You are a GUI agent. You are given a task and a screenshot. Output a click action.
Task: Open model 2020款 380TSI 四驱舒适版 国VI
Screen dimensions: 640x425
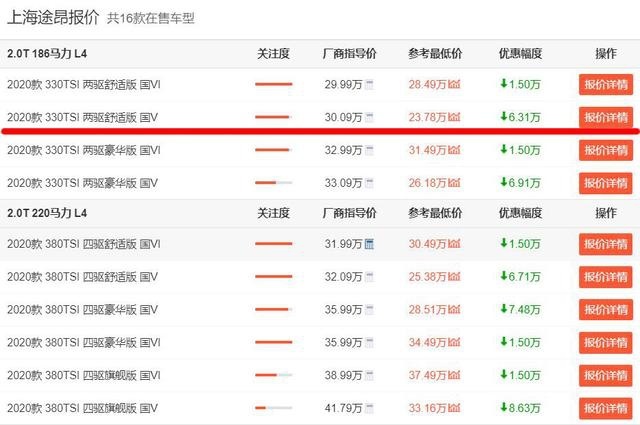pos(84,244)
